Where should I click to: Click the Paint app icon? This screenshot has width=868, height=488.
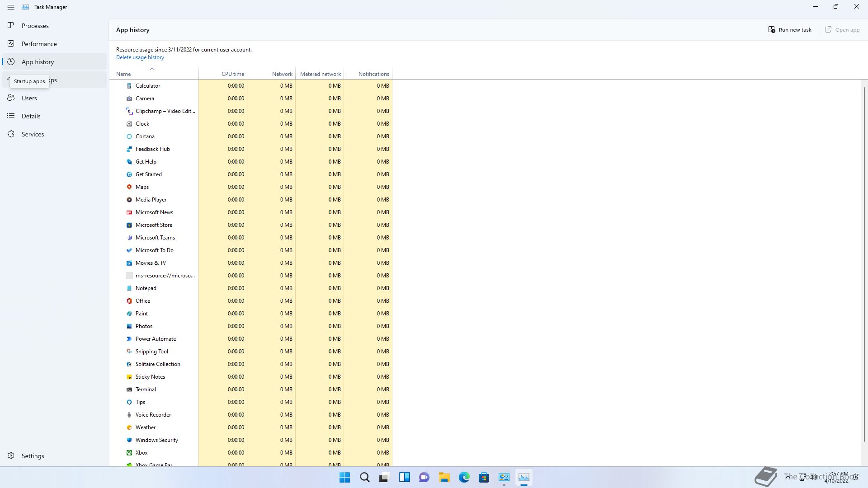point(129,314)
